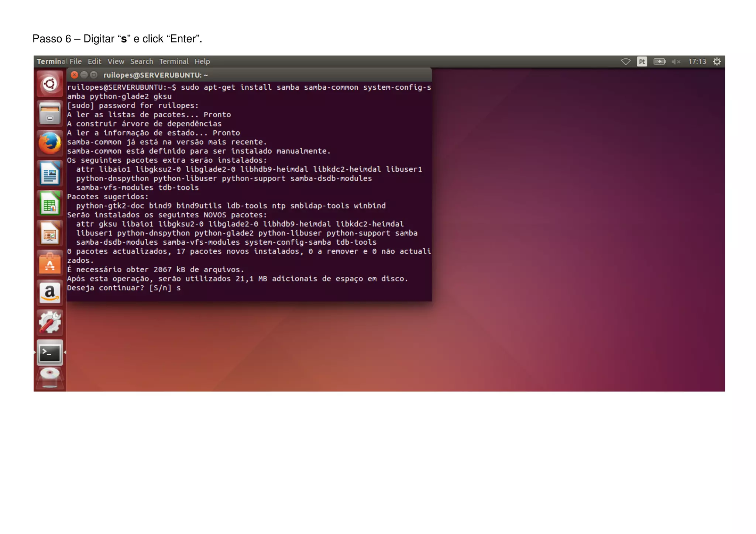
Task: Open Ubuntu Software Center from the launcher
Action: click(x=50, y=263)
